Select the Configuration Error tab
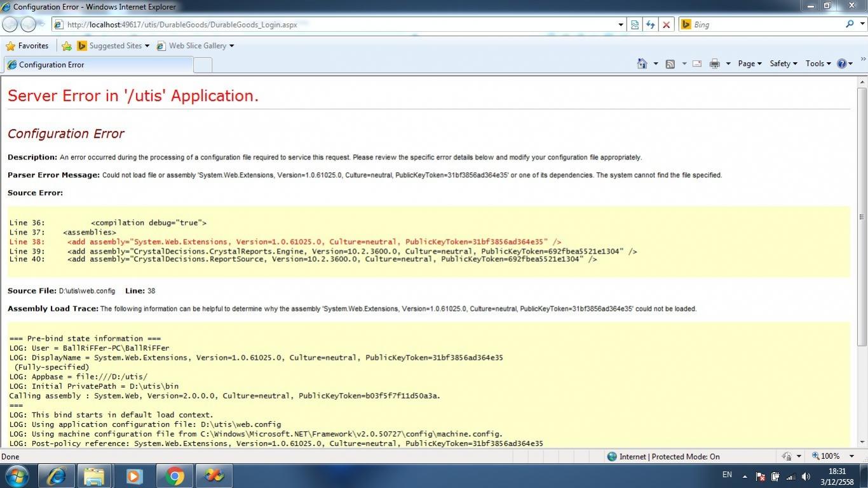 point(98,65)
